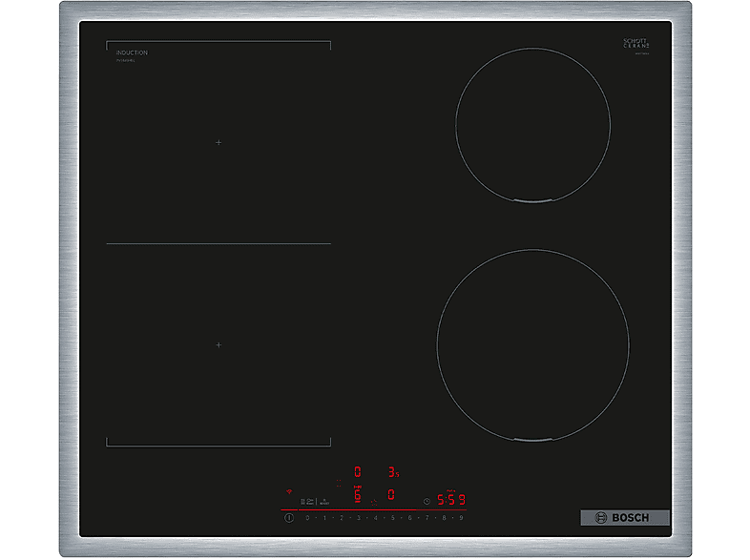This screenshot has width=750, height=560.
Task: Select power level 8 on the slider
Action: 444,518
